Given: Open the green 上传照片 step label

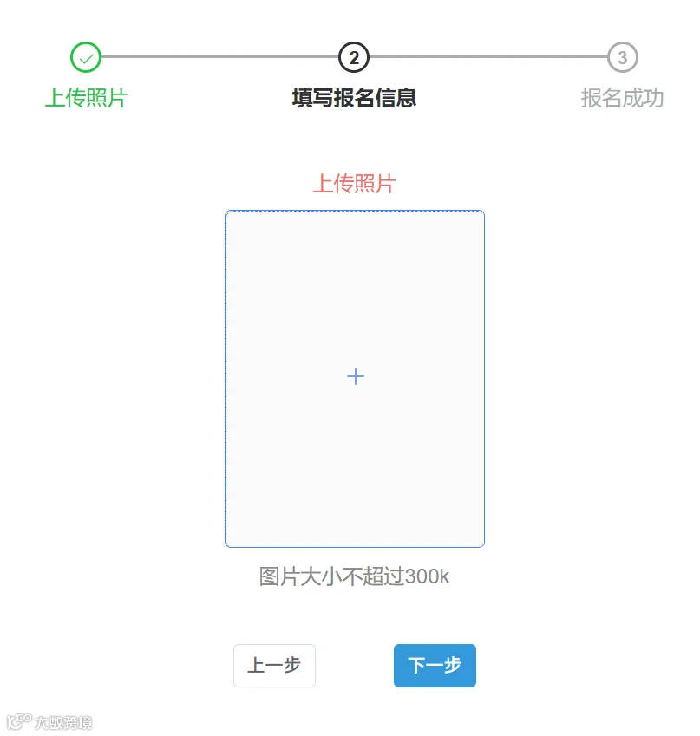Looking at the screenshot, I should pyautogui.click(x=86, y=98).
